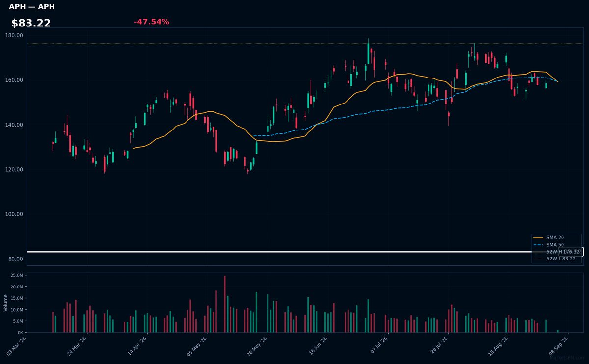This screenshot has width=589, height=364.
Task: Toggle the SMA 50 legend entry
Action: click(x=548, y=244)
